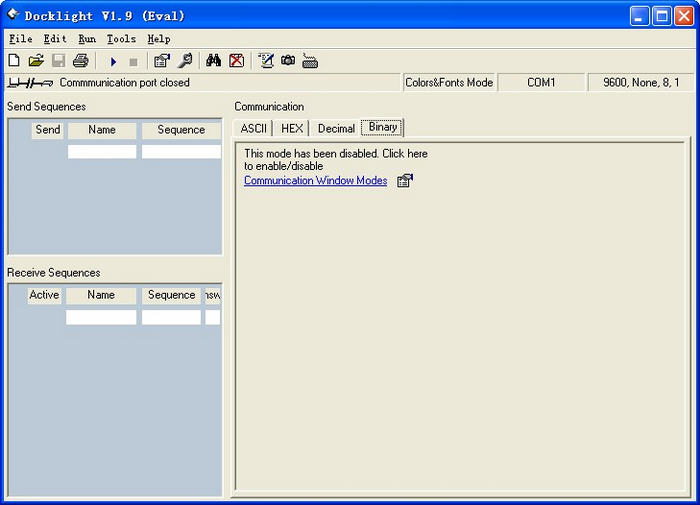Viewport: 700px width, 505px height.
Task: Start communication with the play icon
Action: pyautogui.click(x=113, y=61)
